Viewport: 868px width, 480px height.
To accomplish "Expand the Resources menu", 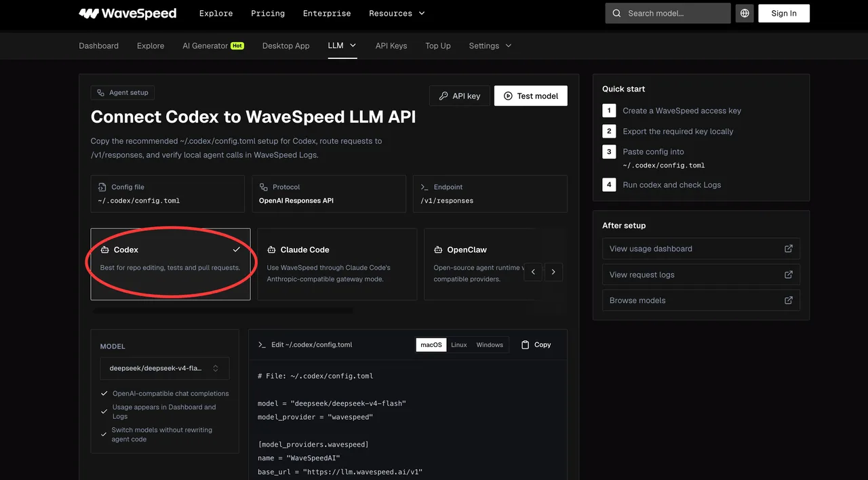I will (397, 13).
